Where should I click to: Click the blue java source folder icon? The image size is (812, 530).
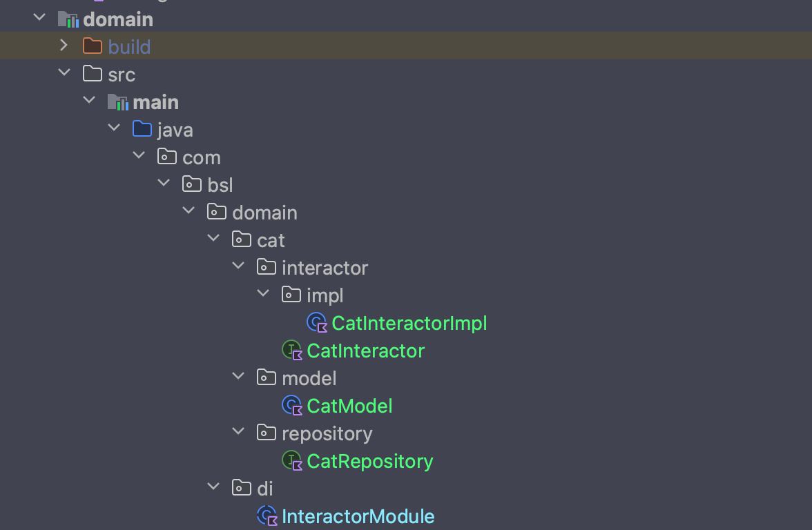pyautogui.click(x=142, y=130)
